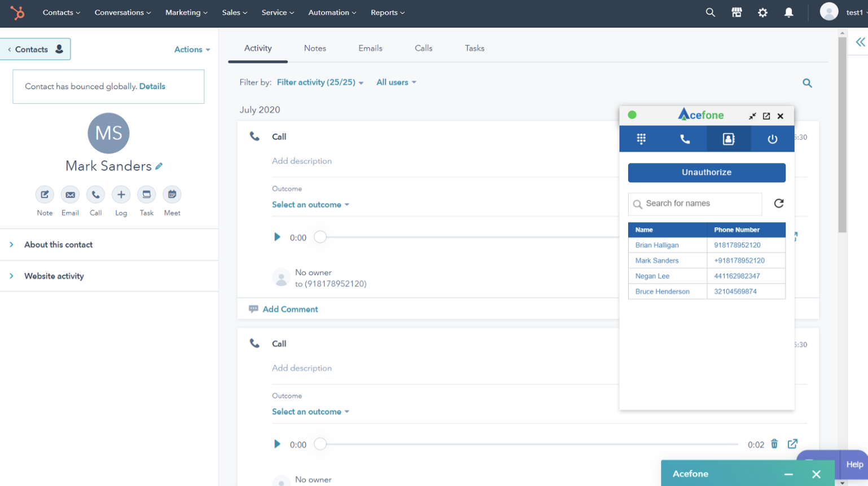The height and width of the screenshot is (486, 868).
Task: Go back to Contacts list
Action: (35, 49)
